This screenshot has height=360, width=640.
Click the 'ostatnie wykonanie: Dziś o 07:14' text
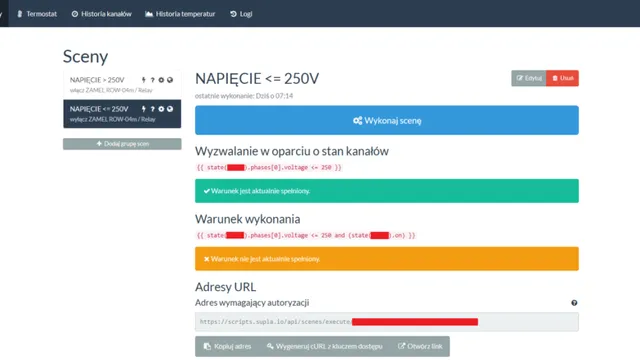pos(244,96)
